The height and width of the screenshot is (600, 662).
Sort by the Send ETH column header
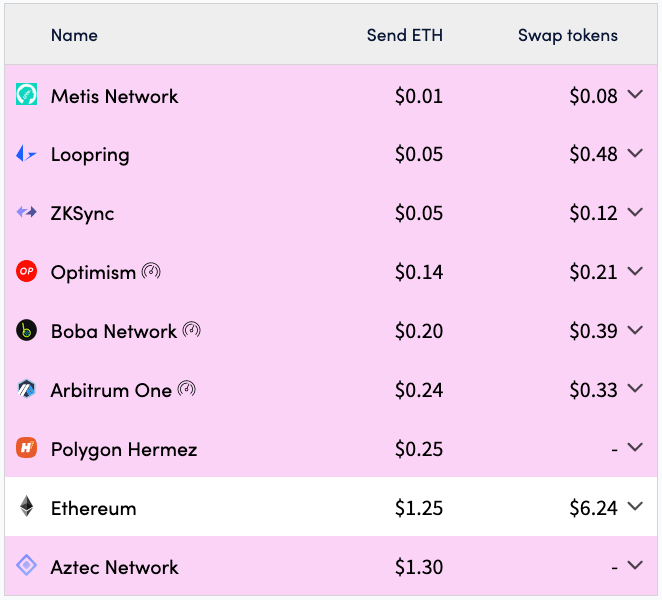tap(404, 35)
